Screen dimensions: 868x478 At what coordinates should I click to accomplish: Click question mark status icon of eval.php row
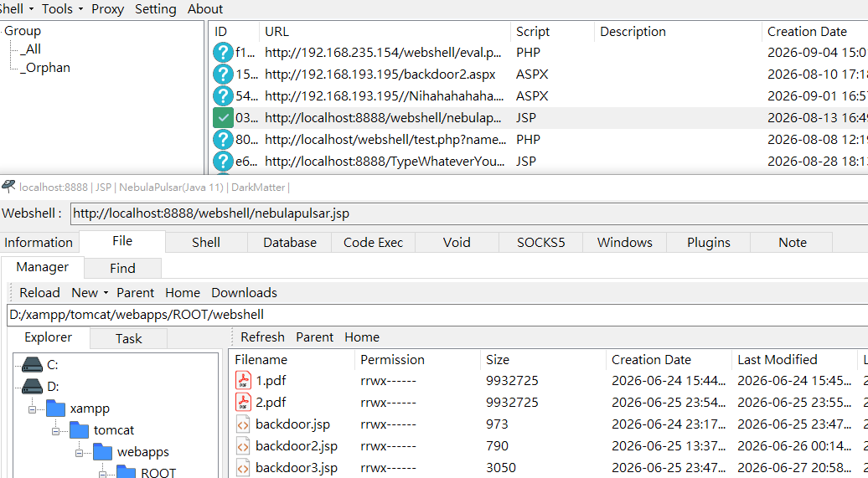pyautogui.click(x=223, y=53)
